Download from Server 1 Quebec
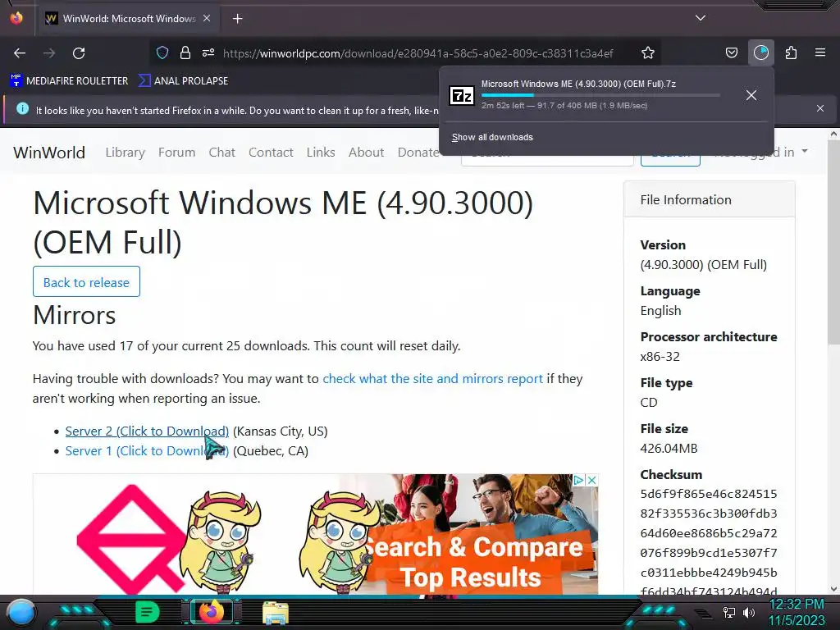Screen dimensions: 840x630 click(147, 451)
